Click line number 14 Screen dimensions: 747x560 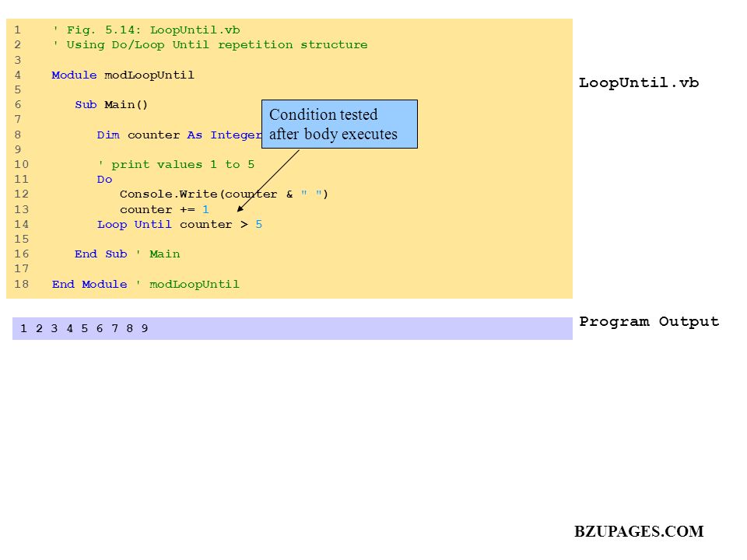(22, 224)
